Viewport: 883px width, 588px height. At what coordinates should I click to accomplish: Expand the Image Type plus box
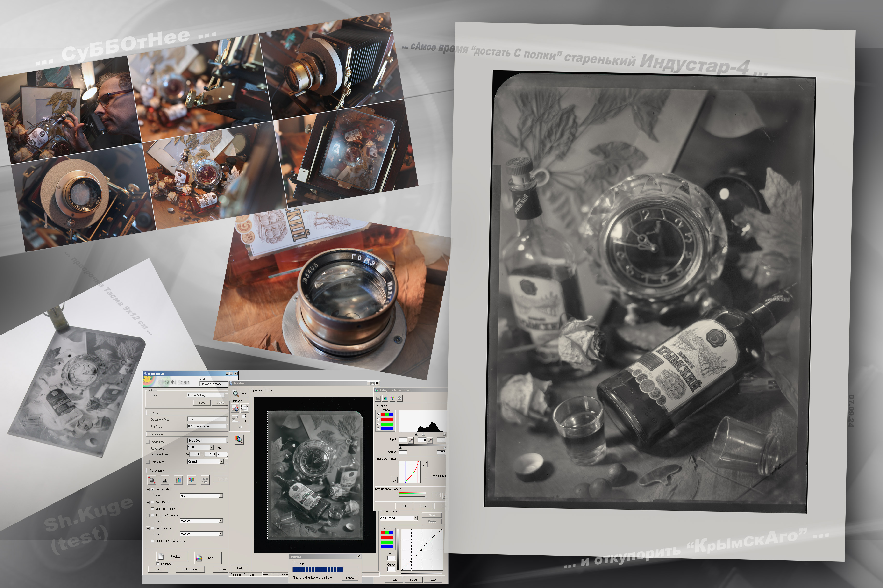pyautogui.click(x=148, y=442)
